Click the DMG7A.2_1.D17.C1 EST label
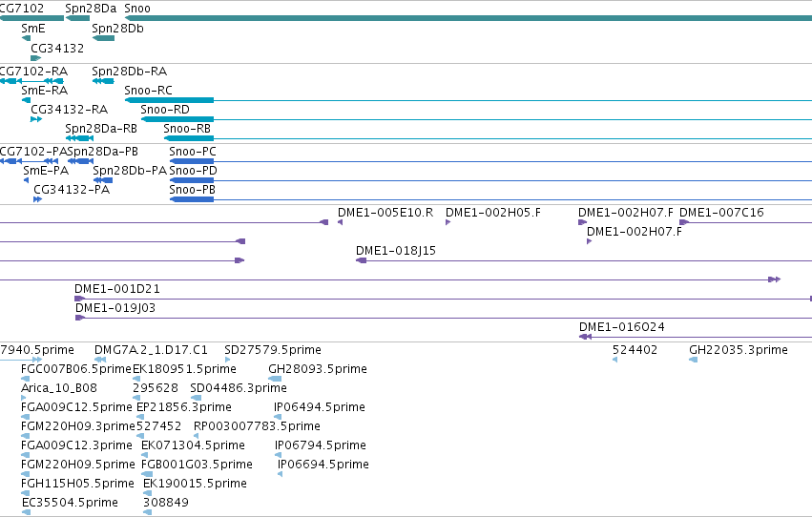Viewport: 812px width, 517px height. click(x=151, y=350)
